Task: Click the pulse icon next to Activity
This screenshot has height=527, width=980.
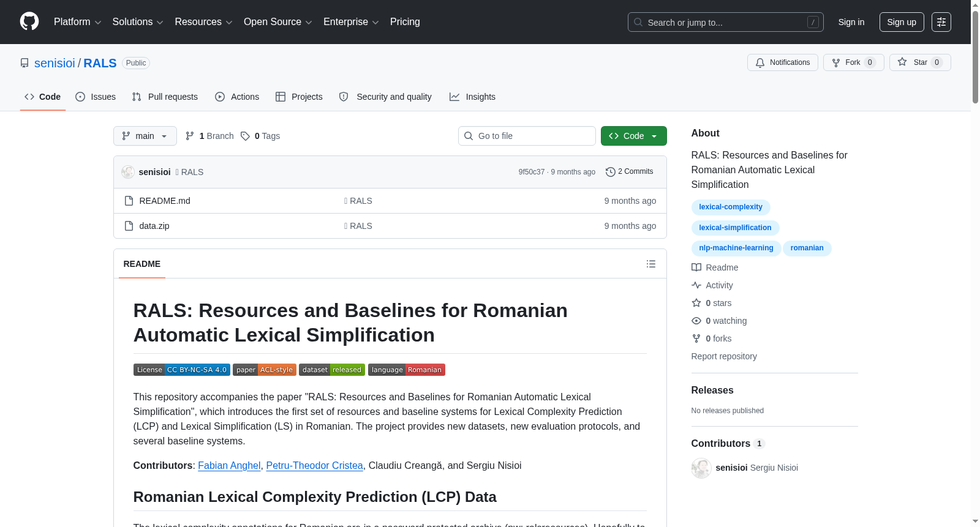Action: pos(696,285)
